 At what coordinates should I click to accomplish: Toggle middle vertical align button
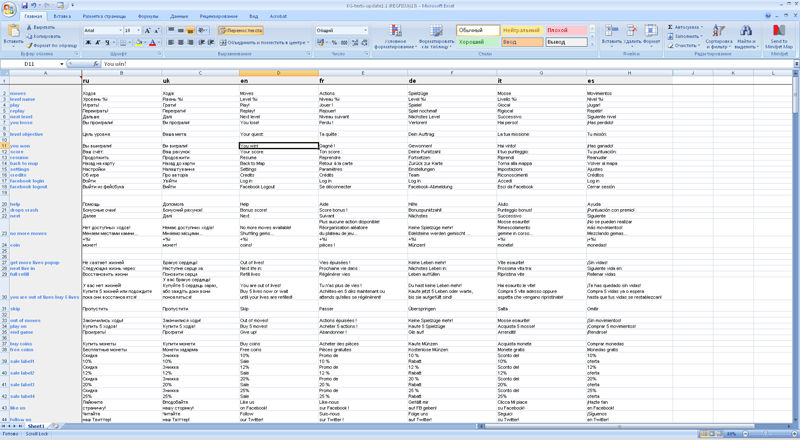[x=181, y=31]
